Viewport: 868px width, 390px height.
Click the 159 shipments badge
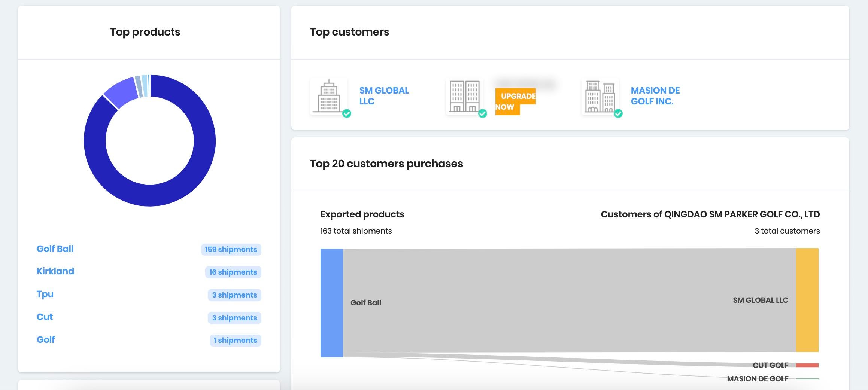[231, 250]
